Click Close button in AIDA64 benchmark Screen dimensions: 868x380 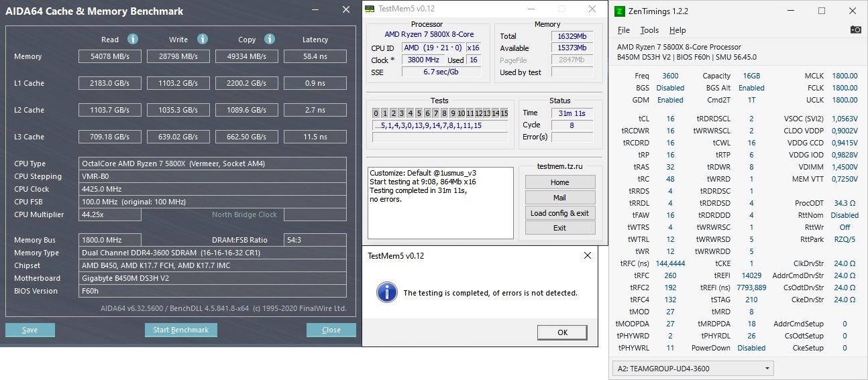331,330
